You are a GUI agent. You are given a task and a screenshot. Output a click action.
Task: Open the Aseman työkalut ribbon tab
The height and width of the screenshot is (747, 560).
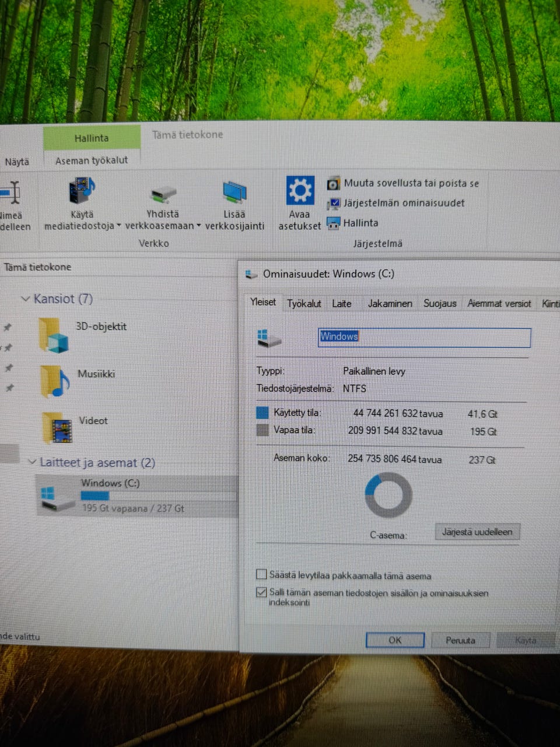pyautogui.click(x=92, y=160)
